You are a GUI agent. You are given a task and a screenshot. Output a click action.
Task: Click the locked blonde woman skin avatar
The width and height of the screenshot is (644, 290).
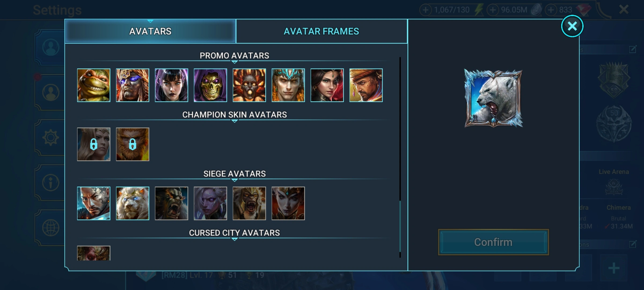[94, 144]
